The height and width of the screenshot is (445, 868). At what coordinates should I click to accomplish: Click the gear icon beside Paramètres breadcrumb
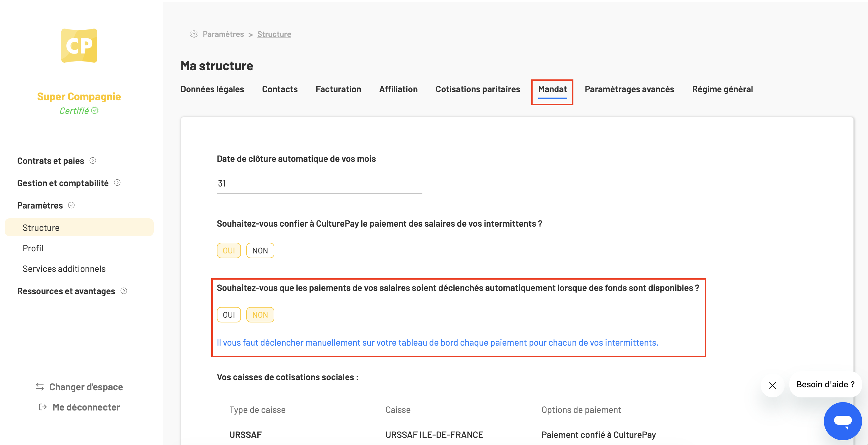pyautogui.click(x=194, y=34)
